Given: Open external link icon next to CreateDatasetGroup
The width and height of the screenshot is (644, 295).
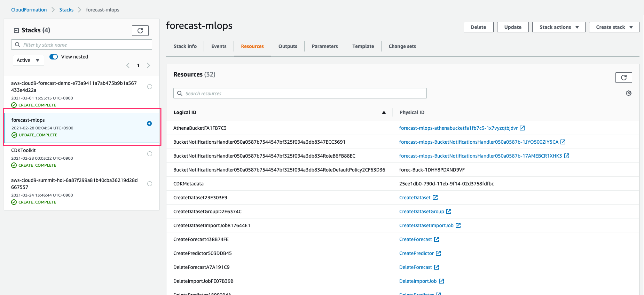Looking at the screenshot, I should coord(449,212).
